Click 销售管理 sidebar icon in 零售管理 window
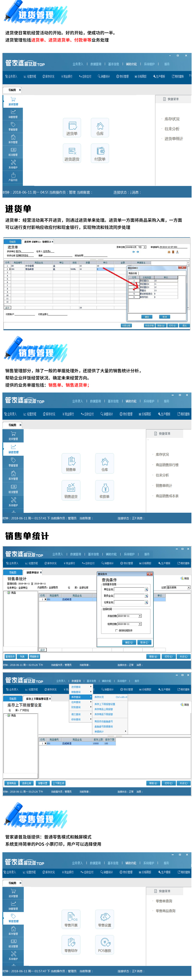The width and height of the screenshot is (194, 980). click(13, 906)
